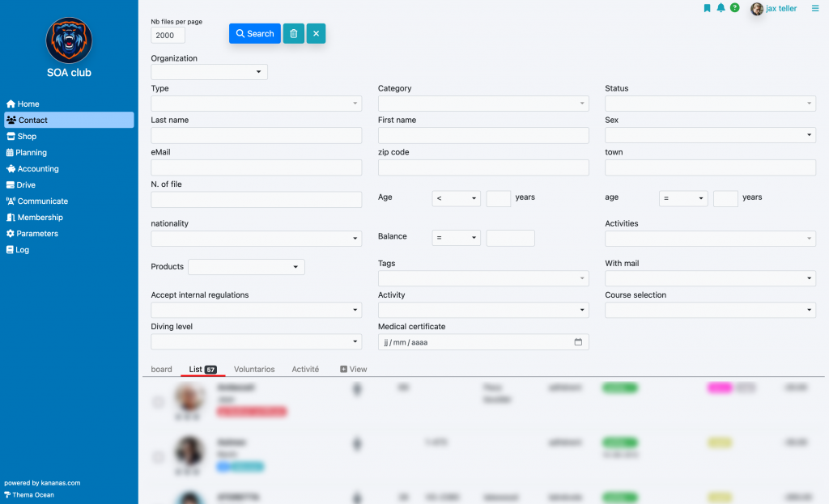
Task: Open Shop in sidebar
Action: pyautogui.click(x=22, y=136)
